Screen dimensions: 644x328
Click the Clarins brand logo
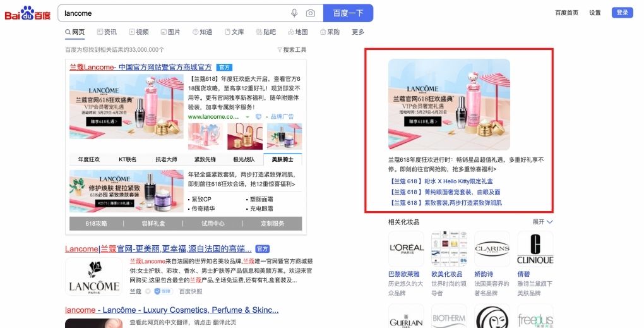492,248
